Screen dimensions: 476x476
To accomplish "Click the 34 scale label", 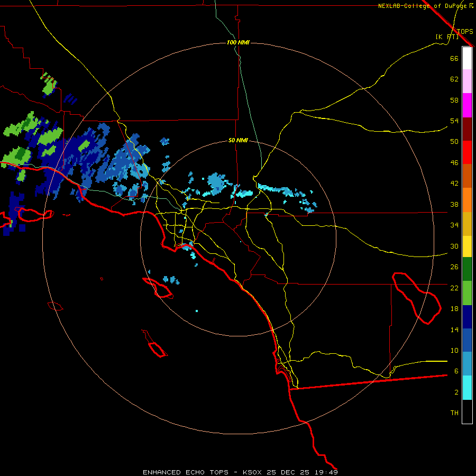I will [x=454, y=225].
